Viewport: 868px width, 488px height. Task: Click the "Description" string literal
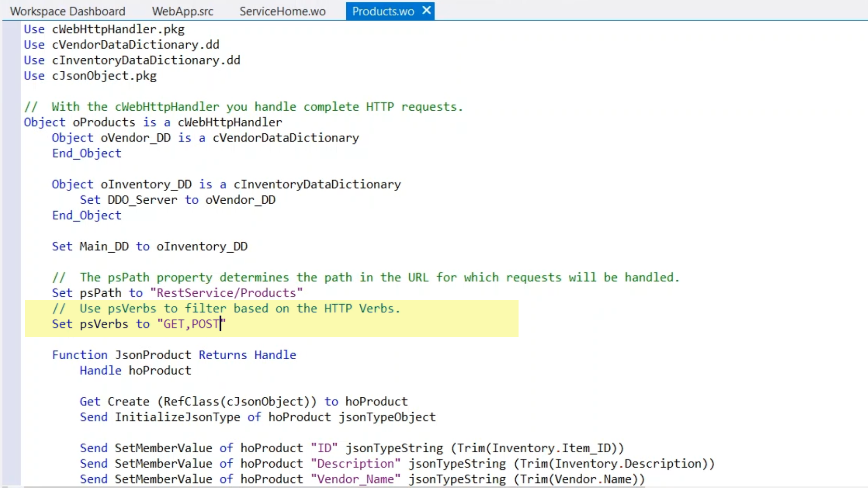pos(355,464)
